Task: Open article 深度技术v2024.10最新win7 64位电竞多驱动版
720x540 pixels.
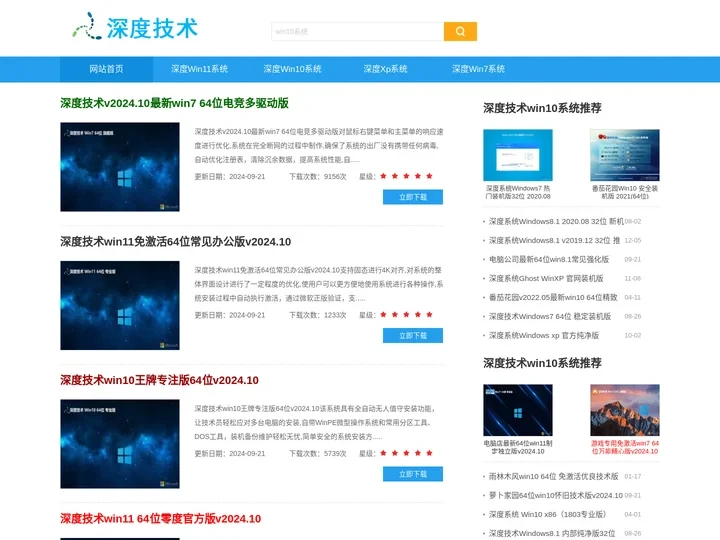Action: click(x=174, y=103)
